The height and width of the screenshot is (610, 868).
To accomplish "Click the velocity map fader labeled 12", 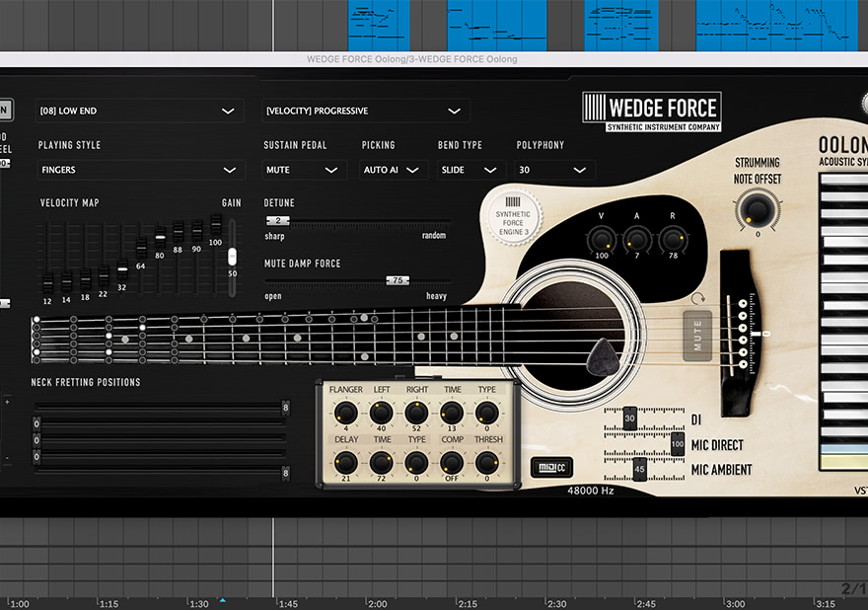I will point(48,283).
